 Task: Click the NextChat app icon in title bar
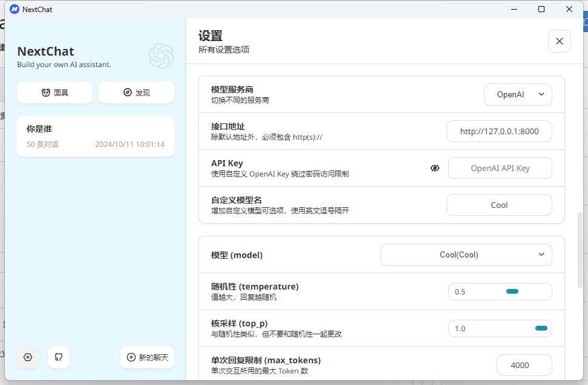[15, 9]
